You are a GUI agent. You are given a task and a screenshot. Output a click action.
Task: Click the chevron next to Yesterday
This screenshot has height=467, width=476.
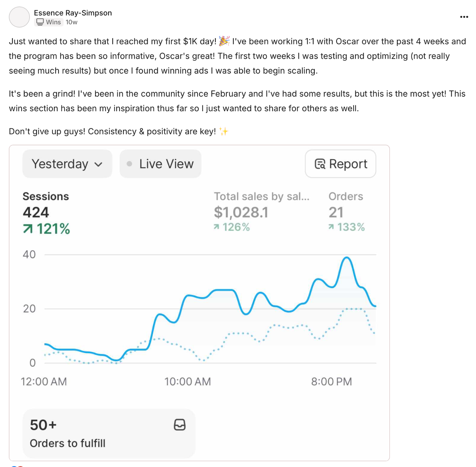99,164
